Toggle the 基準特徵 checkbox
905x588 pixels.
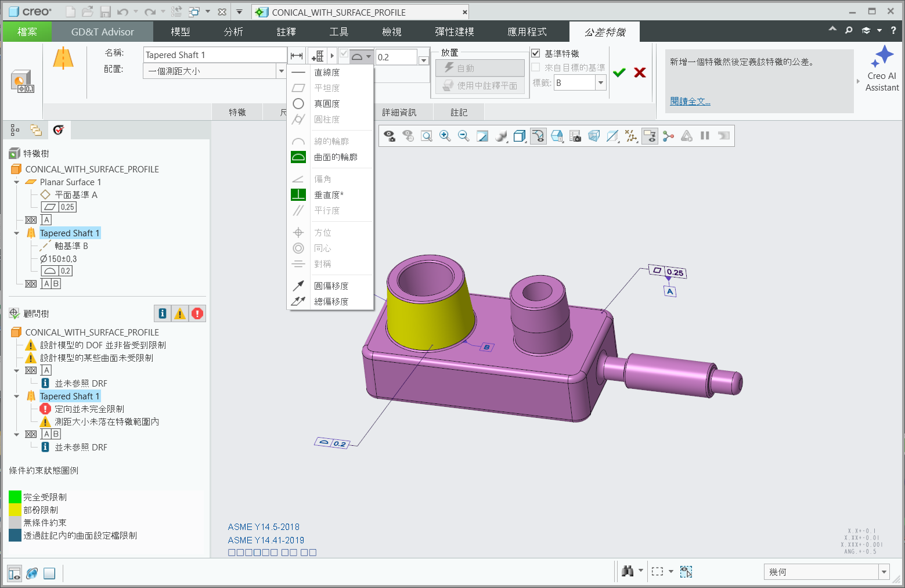[x=536, y=53]
